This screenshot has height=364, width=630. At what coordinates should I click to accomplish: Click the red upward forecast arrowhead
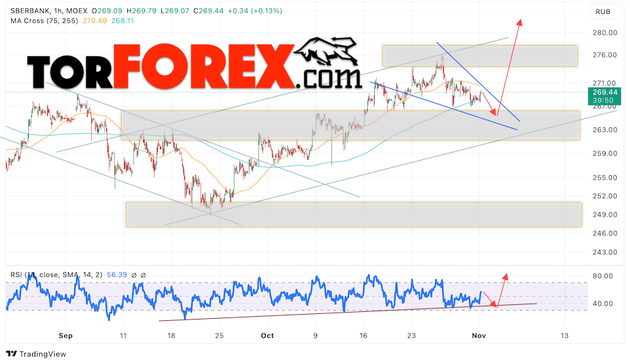pyautogui.click(x=519, y=22)
